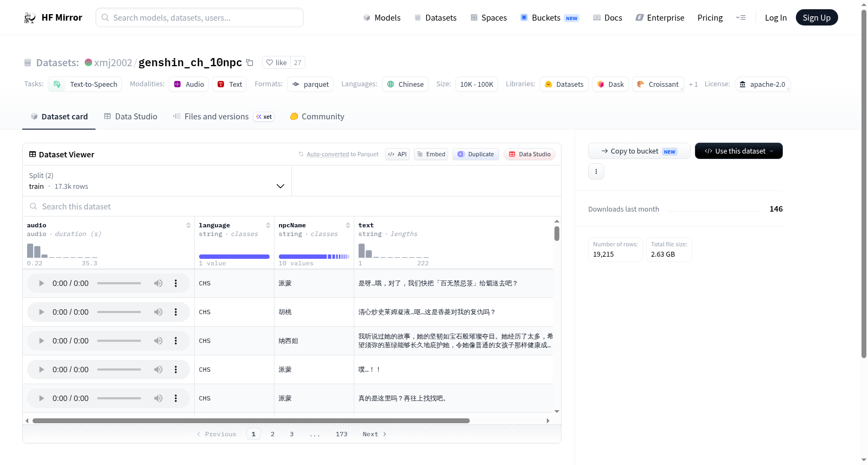
Task: Select the Text-to-Speech task tag
Action: pos(85,85)
